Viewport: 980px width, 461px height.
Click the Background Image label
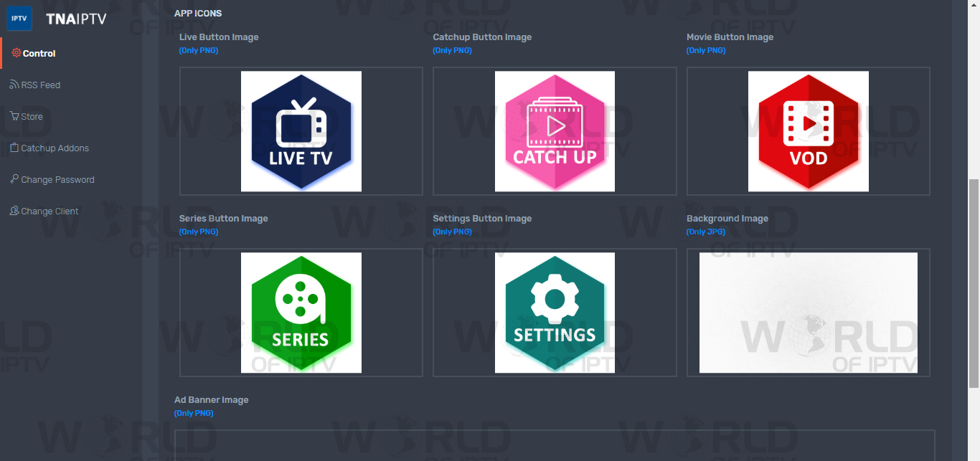727,219
